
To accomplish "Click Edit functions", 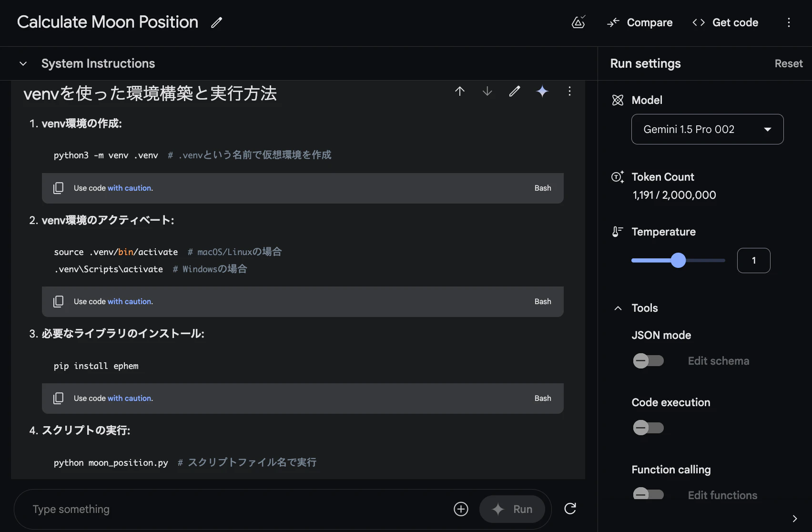I will [722, 495].
